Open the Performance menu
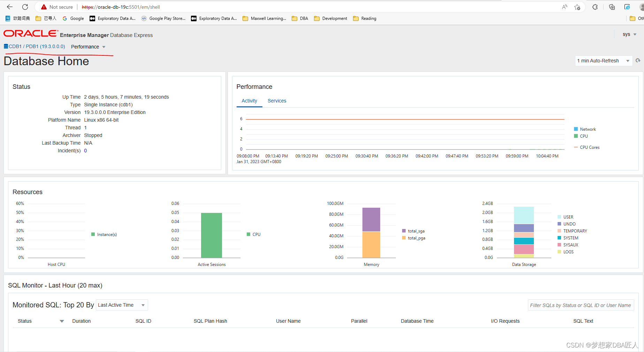This screenshot has height=352, width=644. [x=88, y=47]
